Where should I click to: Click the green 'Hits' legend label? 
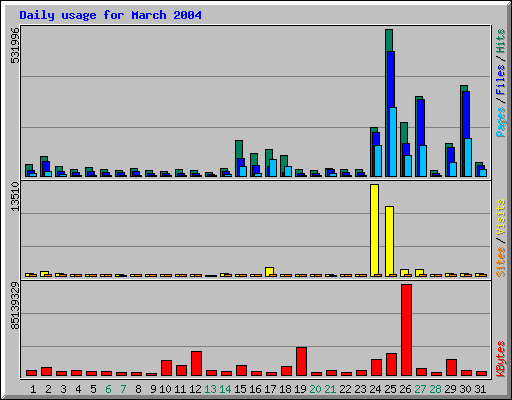point(501,41)
